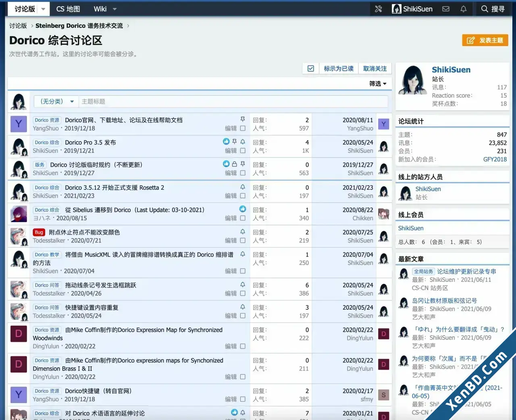Click 标示为已读 button

[339, 68]
